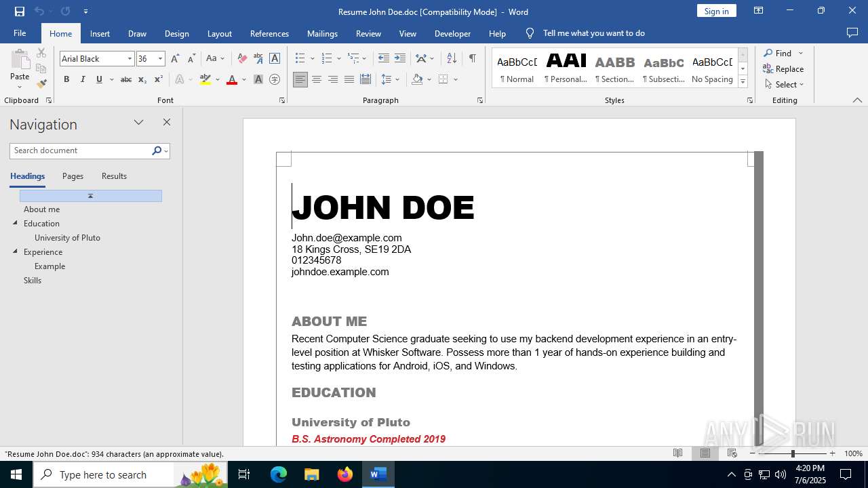868x488 pixels.
Task: Click Tell me what you want to do
Action: click(593, 33)
